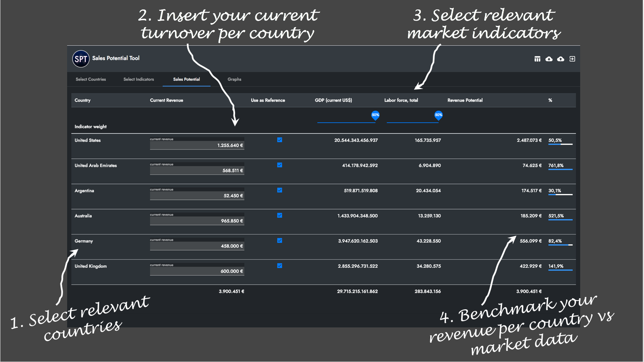Click the Revenue Potential column header
The height and width of the screenshot is (362, 644).
point(465,100)
